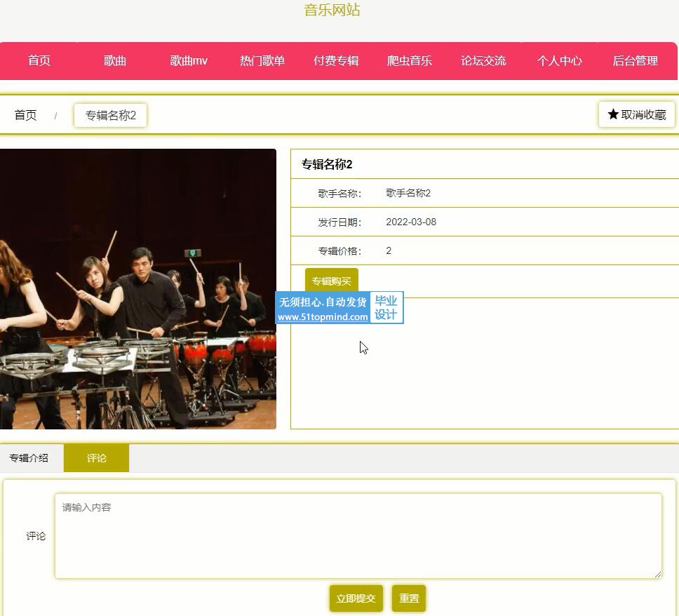Click the 专辑名称2 breadcrumb item
The image size is (679, 616).
pos(110,115)
